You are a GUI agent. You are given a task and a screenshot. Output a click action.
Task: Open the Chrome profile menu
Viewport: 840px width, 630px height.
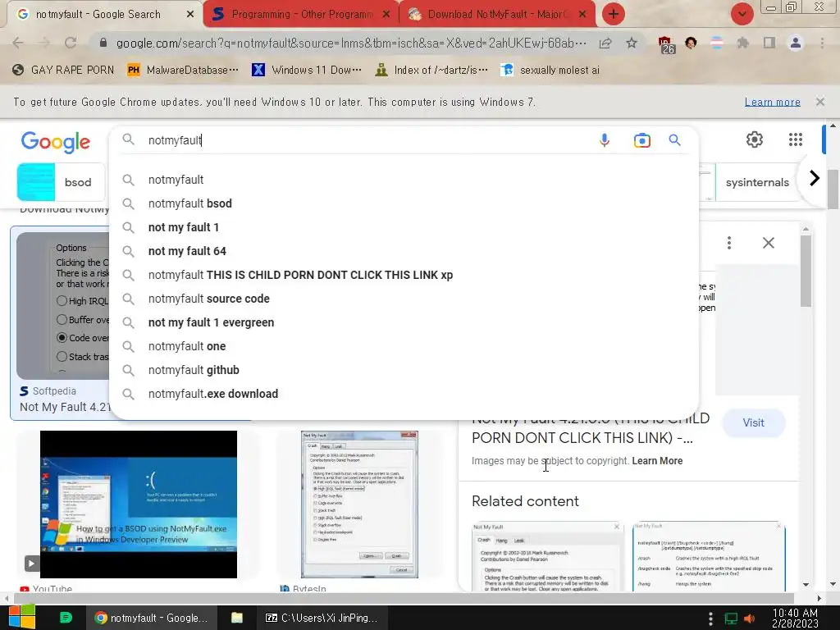click(796, 43)
